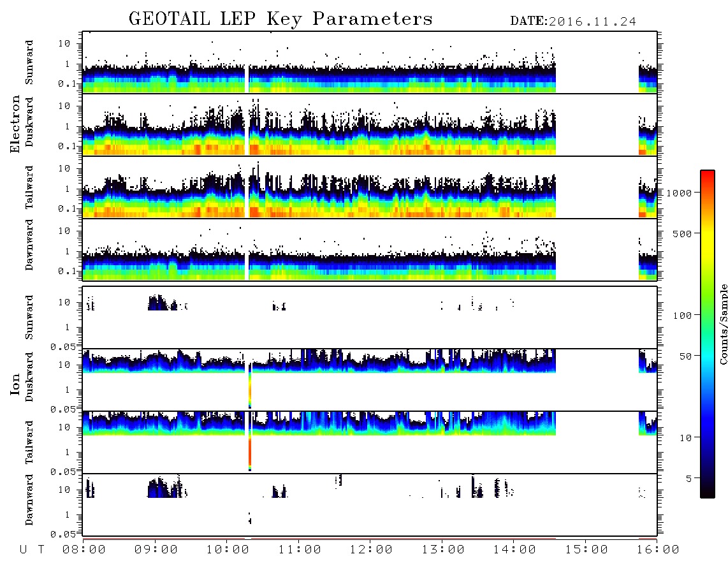Click the 10:00 time tick label
The image size is (728, 561).
tap(228, 550)
